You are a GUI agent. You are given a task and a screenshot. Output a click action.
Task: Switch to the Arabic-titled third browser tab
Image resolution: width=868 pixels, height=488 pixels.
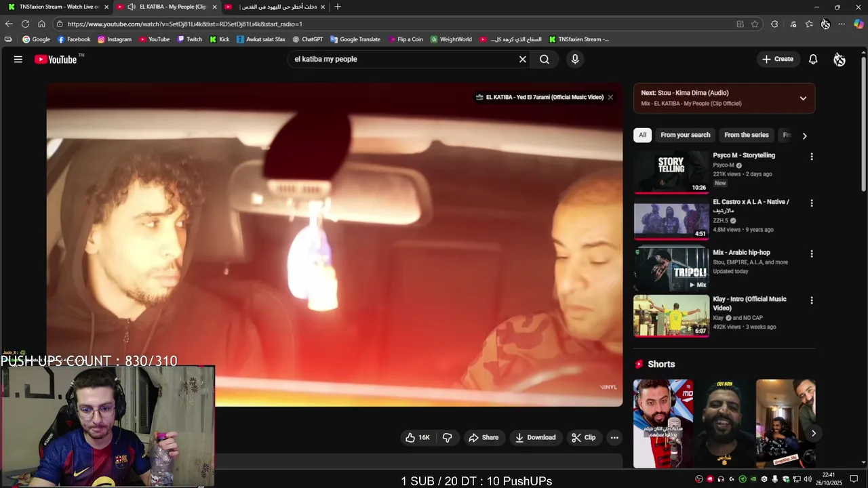pyautogui.click(x=275, y=7)
